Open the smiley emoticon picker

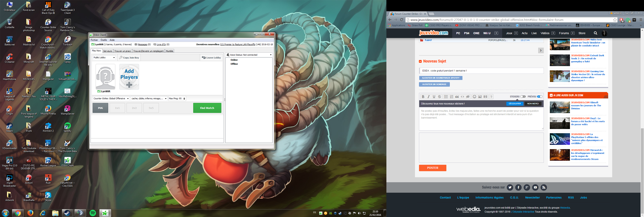(x=475, y=97)
